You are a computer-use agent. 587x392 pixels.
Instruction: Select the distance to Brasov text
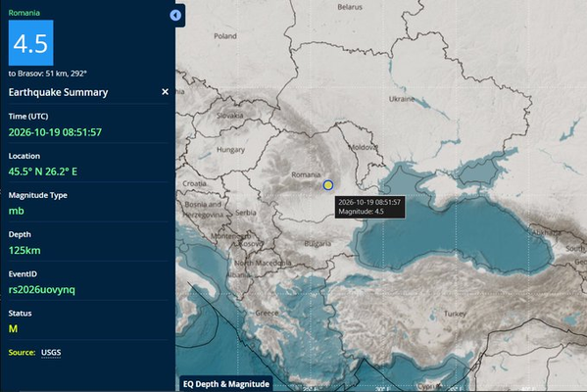click(48, 73)
